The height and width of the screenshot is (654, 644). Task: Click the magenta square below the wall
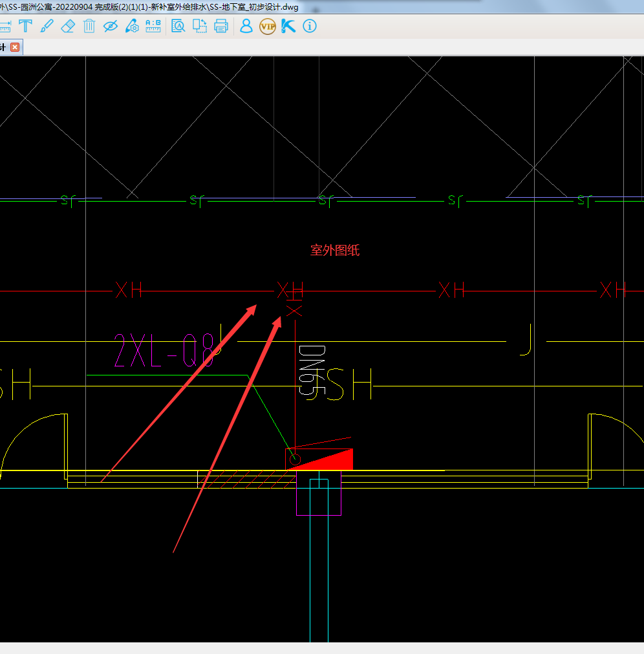pos(319,493)
